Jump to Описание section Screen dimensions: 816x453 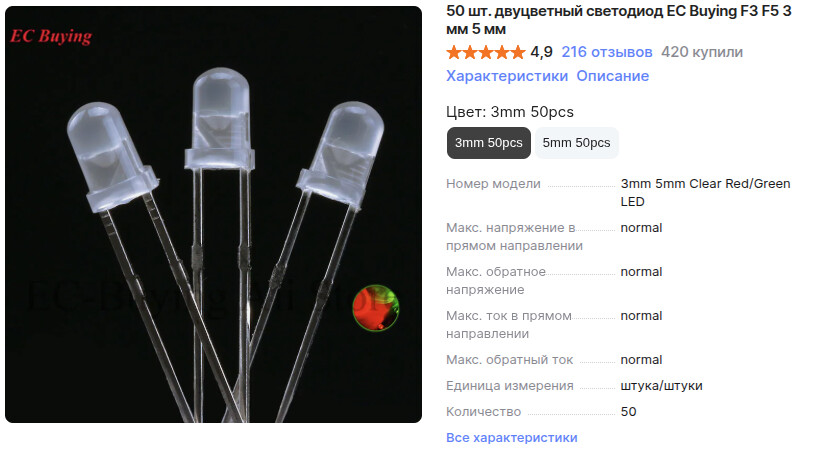[613, 76]
